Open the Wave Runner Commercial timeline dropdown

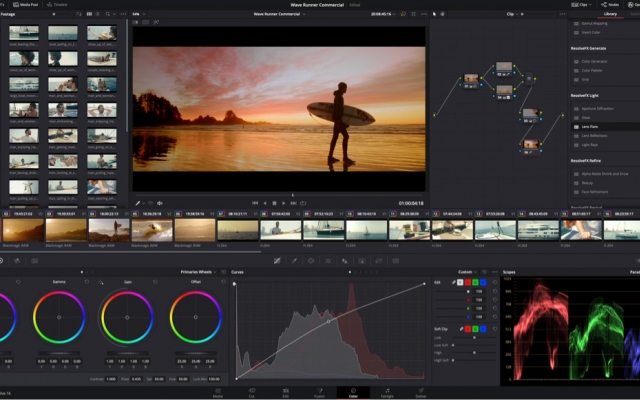click(279, 14)
